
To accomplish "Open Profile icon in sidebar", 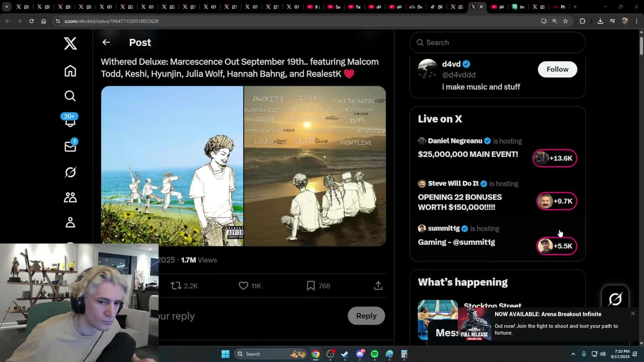I will (x=70, y=222).
